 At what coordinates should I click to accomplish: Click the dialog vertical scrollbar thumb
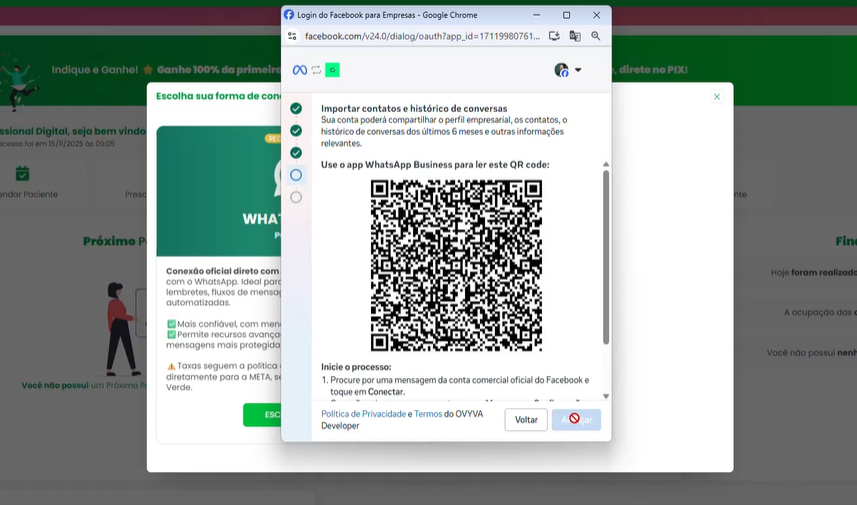(606, 255)
